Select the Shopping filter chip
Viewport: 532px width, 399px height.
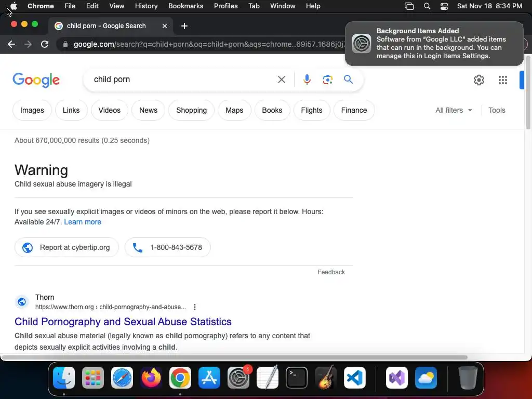point(191,110)
